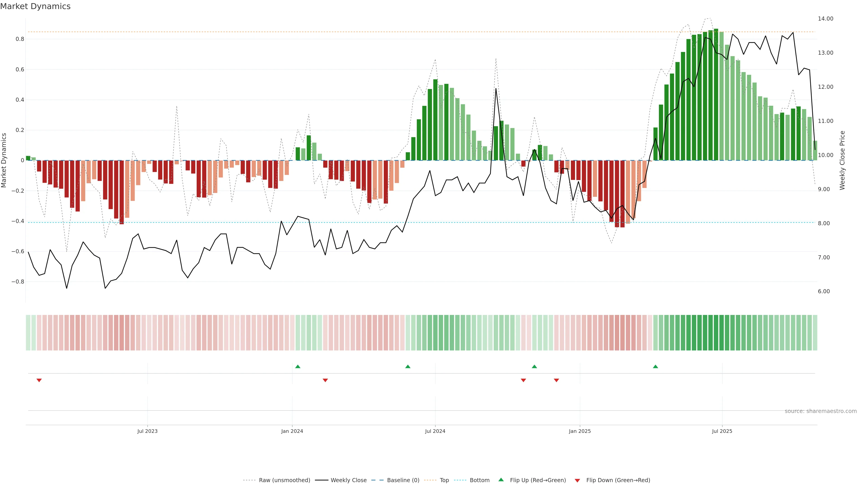Click the red flip-down triangle after Jan 2024
The image size is (868, 488).
pos(325,380)
